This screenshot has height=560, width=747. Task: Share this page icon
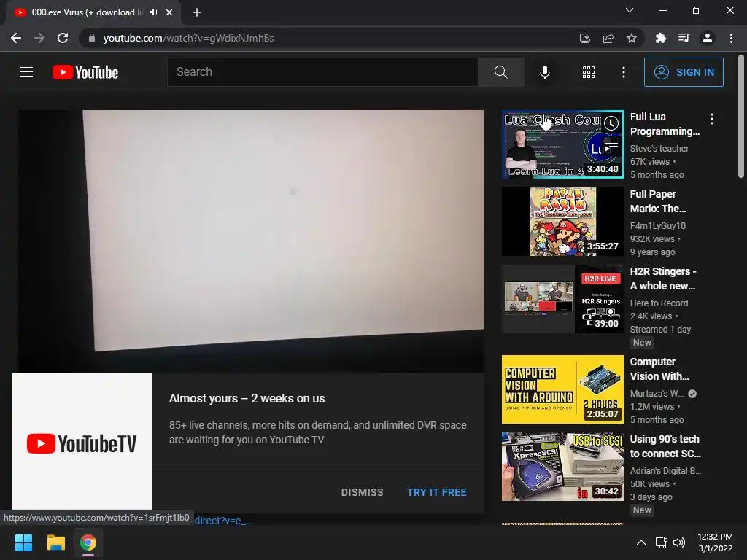pyautogui.click(x=608, y=38)
